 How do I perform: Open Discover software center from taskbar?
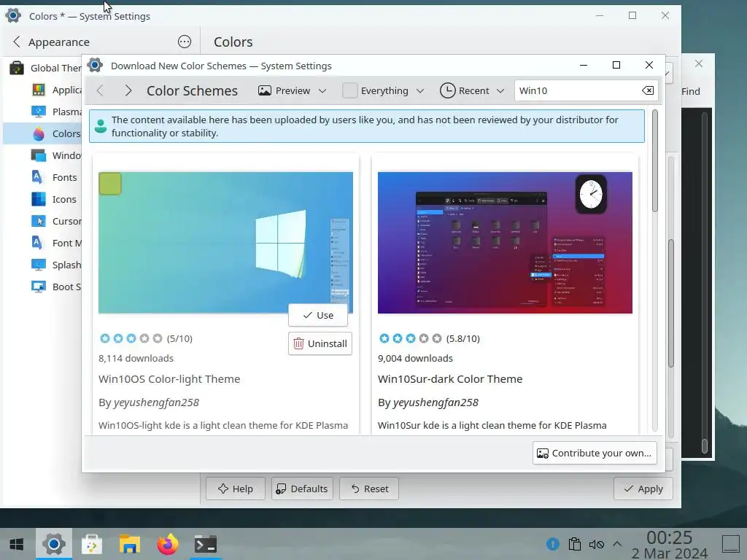pos(92,544)
